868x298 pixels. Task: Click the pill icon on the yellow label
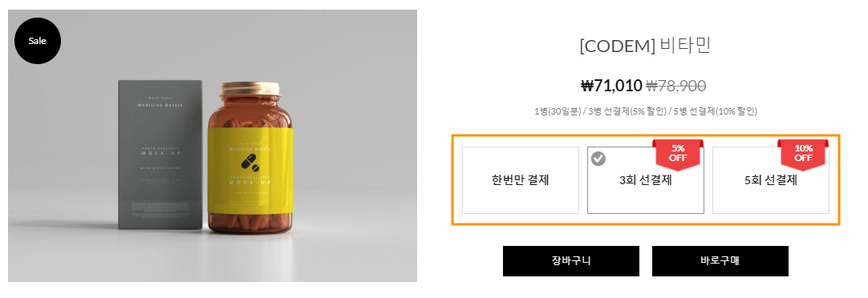point(250,162)
